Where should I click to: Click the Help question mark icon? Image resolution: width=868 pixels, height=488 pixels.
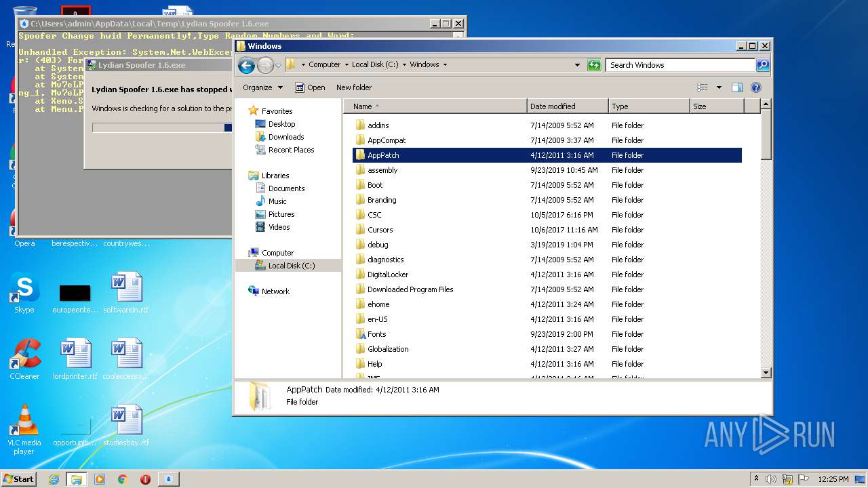pyautogui.click(x=756, y=87)
